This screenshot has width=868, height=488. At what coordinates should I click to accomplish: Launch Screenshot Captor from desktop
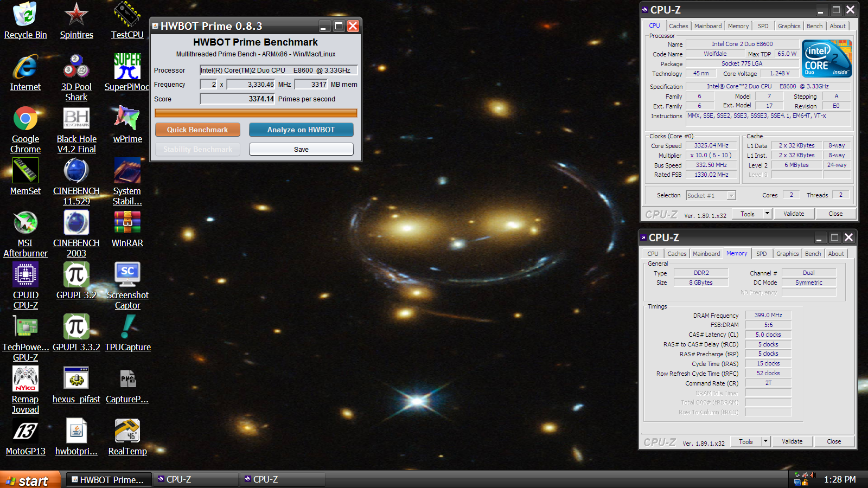click(x=127, y=286)
